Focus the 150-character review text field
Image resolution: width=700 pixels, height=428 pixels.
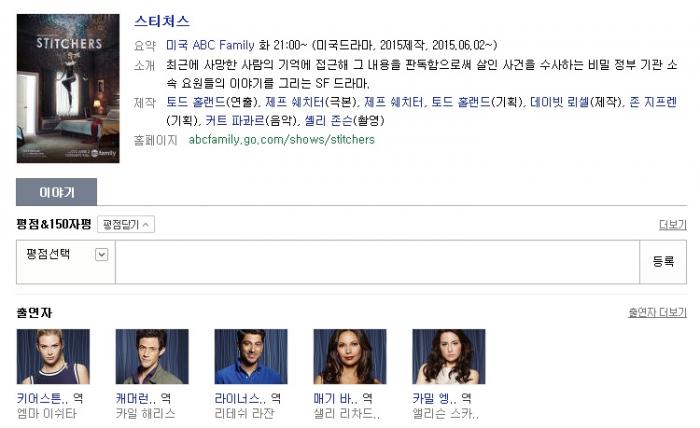pos(377,262)
